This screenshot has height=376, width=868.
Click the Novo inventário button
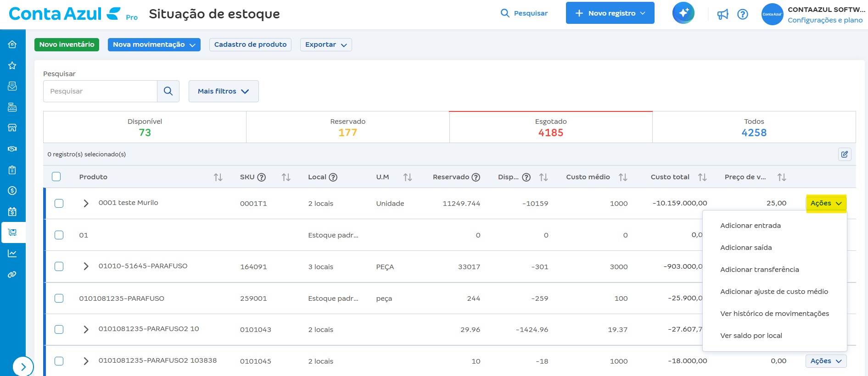tap(67, 44)
